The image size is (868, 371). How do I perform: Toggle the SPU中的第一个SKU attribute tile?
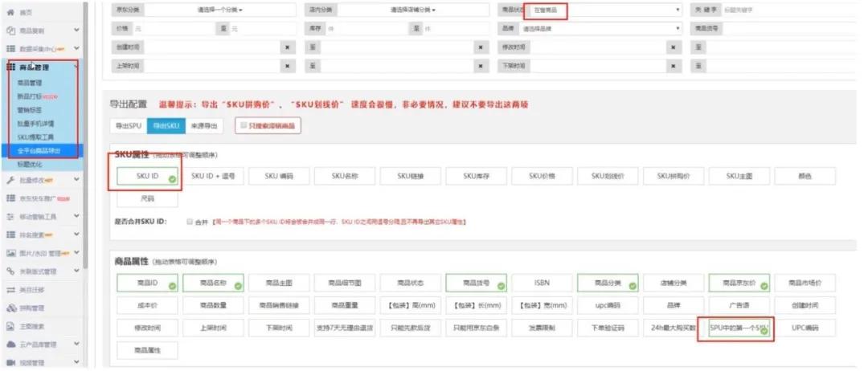click(x=739, y=328)
